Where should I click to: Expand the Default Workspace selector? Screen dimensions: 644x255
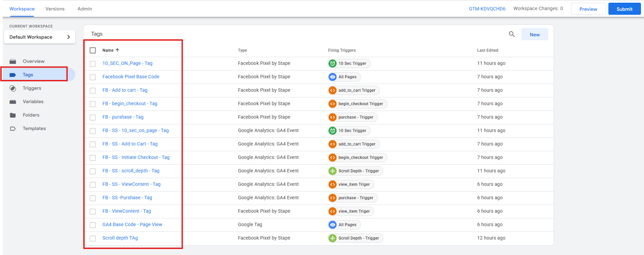point(40,37)
